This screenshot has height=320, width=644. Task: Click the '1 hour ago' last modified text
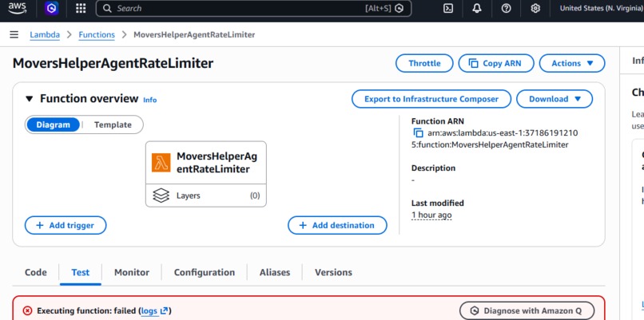(x=431, y=215)
